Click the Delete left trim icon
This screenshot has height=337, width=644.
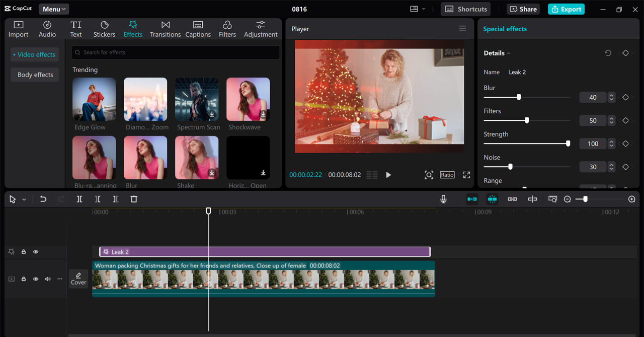click(x=98, y=199)
